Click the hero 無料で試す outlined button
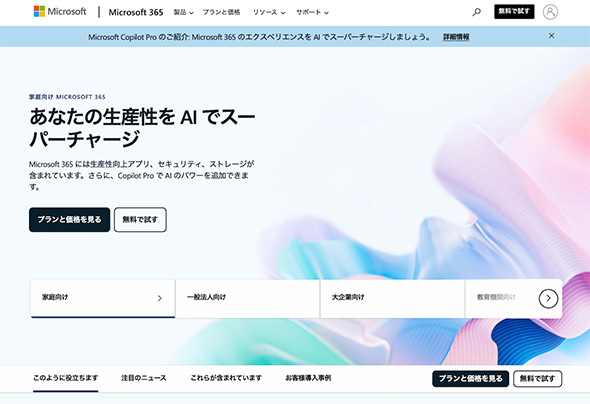The height and width of the screenshot is (404, 590). (x=140, y=220)
